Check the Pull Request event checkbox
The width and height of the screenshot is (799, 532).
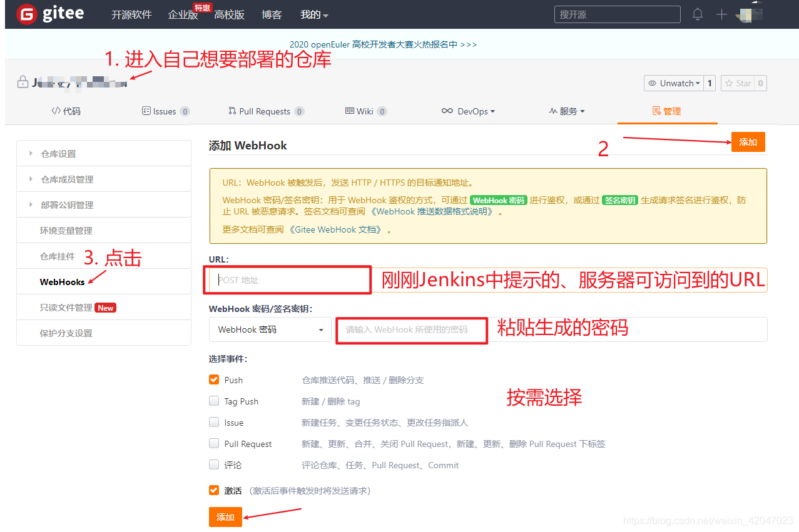click(x=214, y=443)
